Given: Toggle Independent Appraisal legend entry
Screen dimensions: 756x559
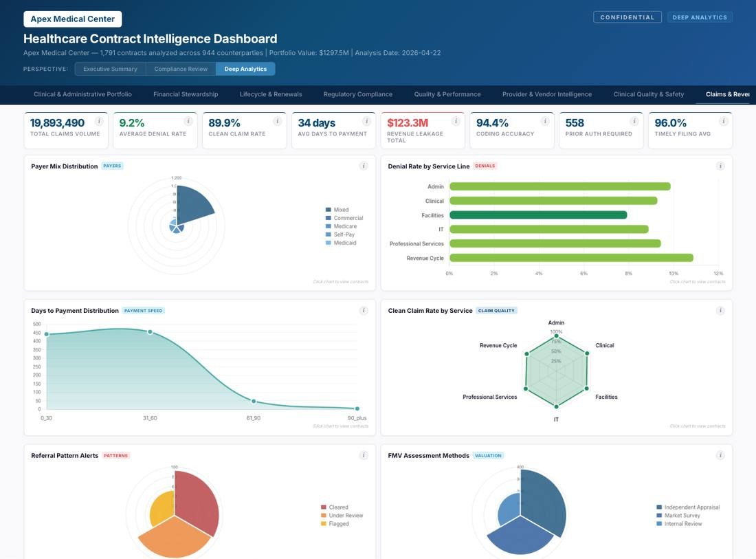Looking at the screenshot, I should click(688, 507).
